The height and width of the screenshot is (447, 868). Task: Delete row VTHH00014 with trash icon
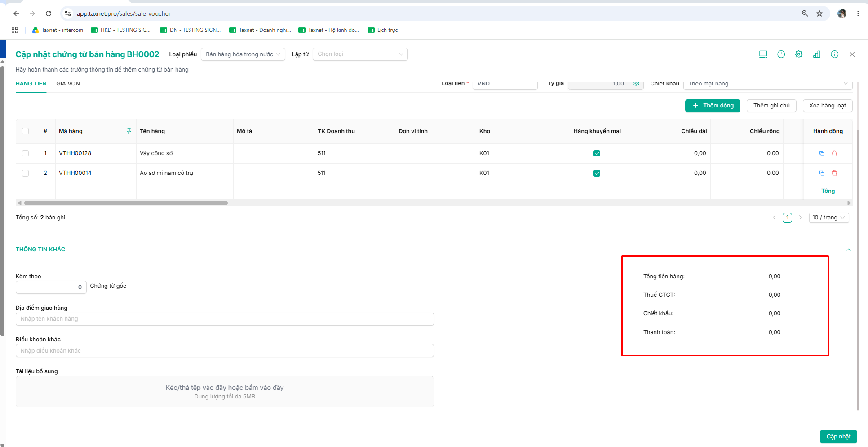[834, 173]
